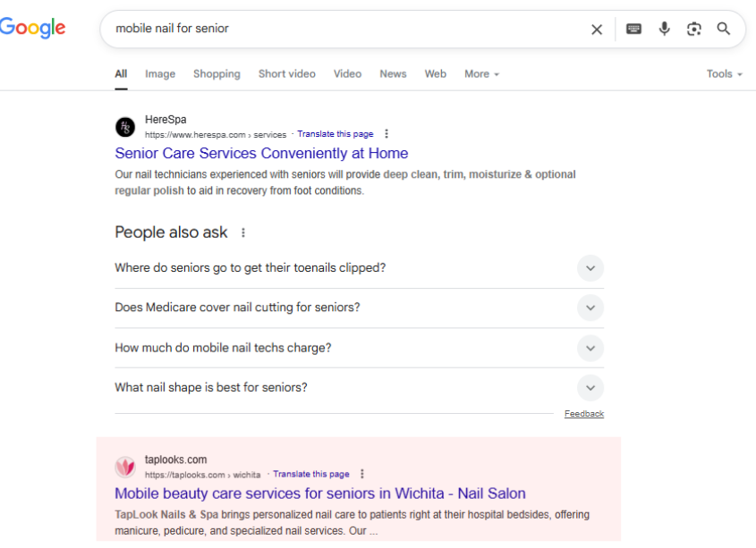Open three-dot menu beside HereSpa result
The height and width of the screenshot is (548, 756).
click(386, 134)
